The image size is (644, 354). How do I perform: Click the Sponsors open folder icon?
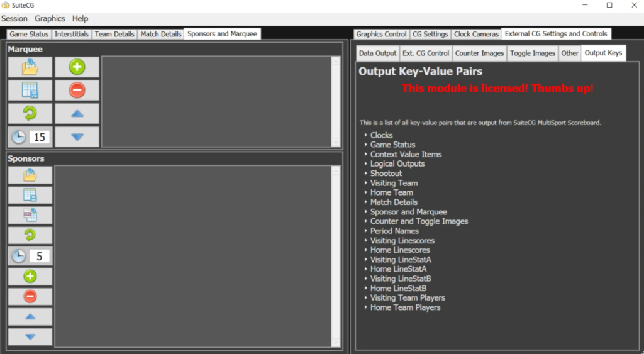(30, 175)
